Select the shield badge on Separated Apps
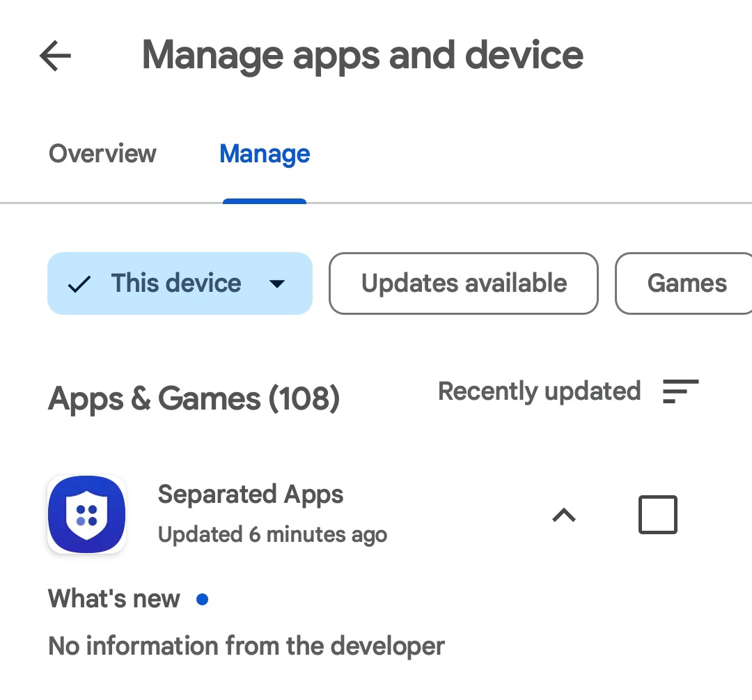The image size is (752, 700). tap(86, 514)
